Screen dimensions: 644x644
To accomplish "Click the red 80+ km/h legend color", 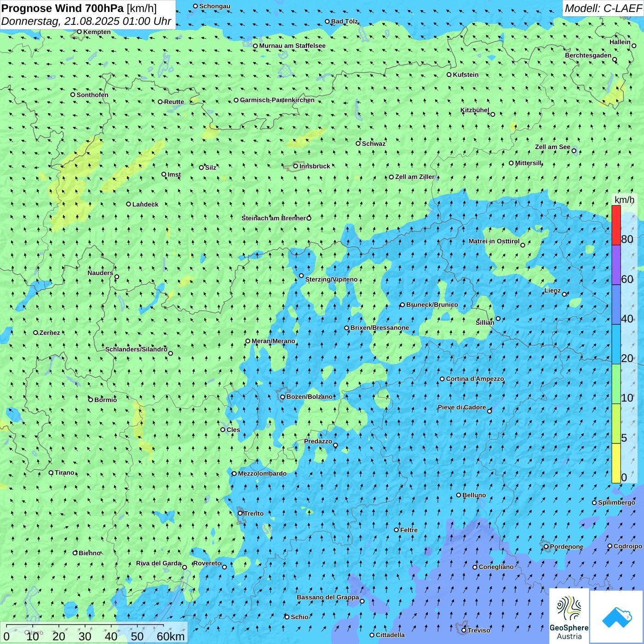I will pos(616,225).
